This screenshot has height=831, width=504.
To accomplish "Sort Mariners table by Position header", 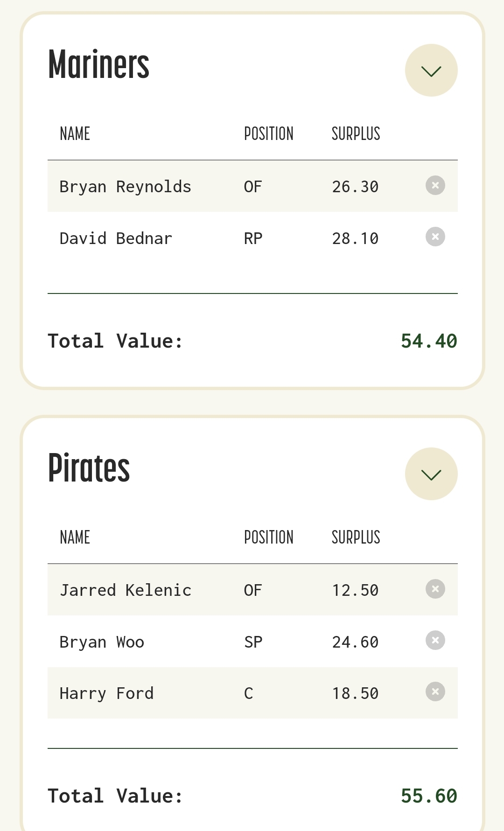I will 268,134.
